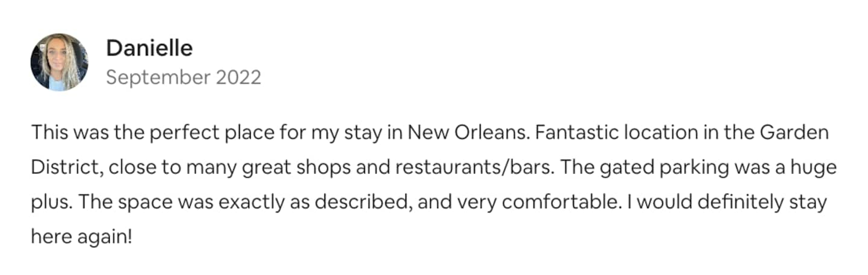Click the words "here again!"
868x275 pixels.
pyautogui.click(x=81, y=236)
